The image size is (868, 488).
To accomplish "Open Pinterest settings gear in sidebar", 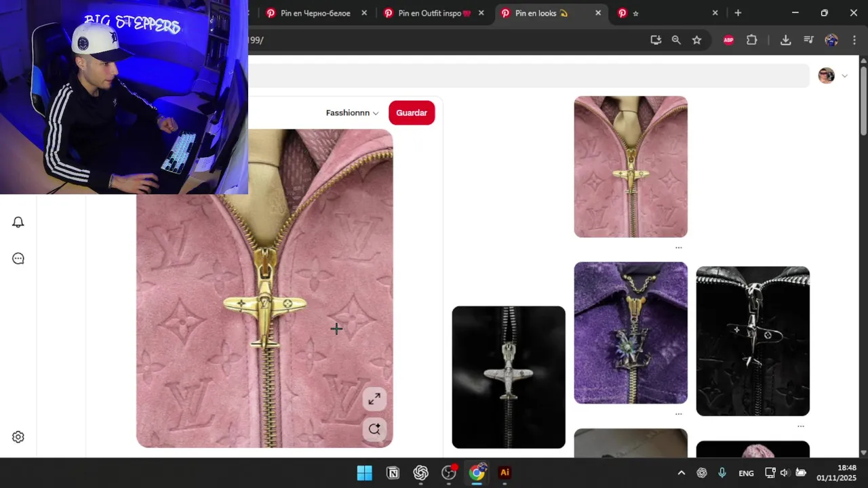I will point(18,437).
